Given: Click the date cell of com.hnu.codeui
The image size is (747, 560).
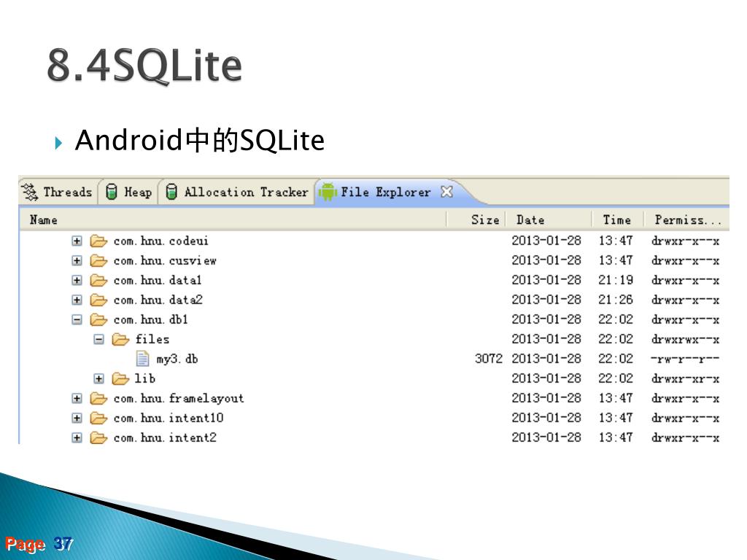Looking at the screenshot, I should coord(546,241).
